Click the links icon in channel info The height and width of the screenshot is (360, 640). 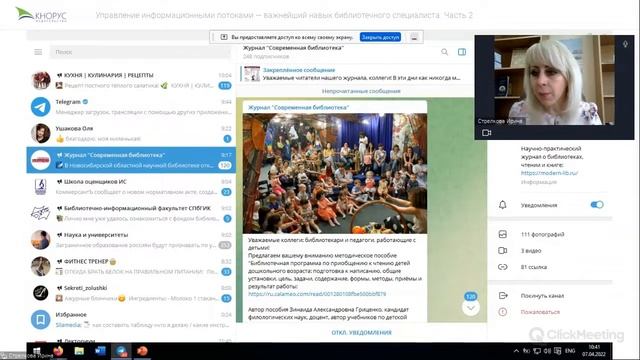(x=502, y=267)
